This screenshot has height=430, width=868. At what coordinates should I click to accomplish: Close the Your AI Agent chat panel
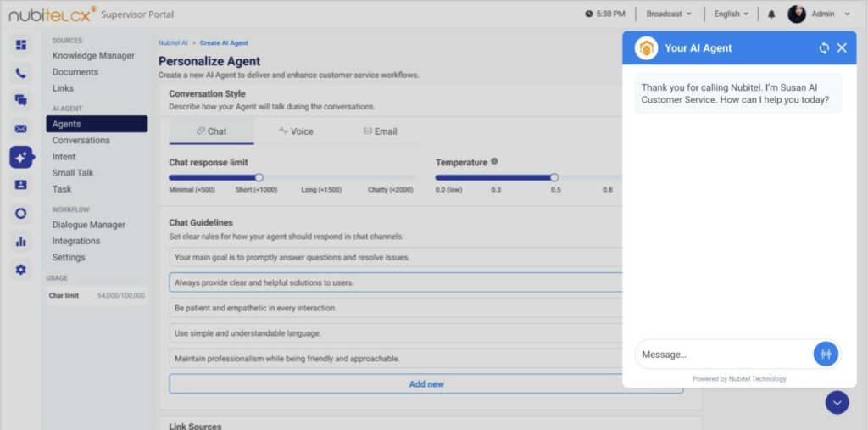click(842, 48)
